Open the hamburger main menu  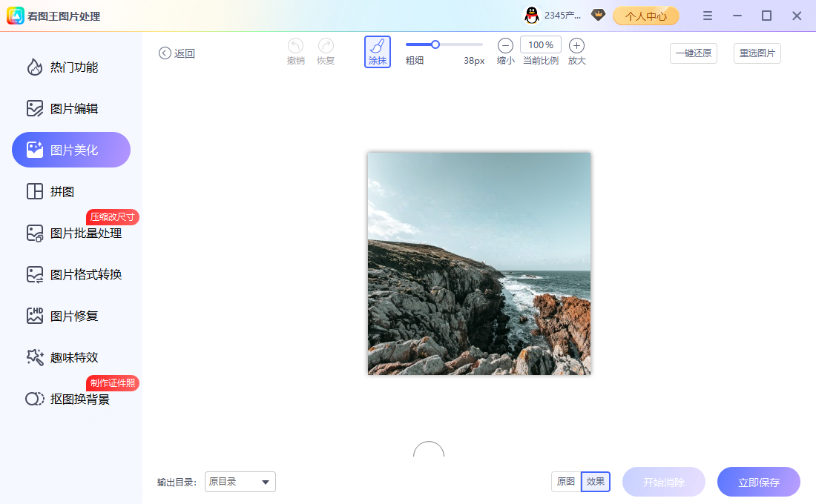[x=707, y=16]
